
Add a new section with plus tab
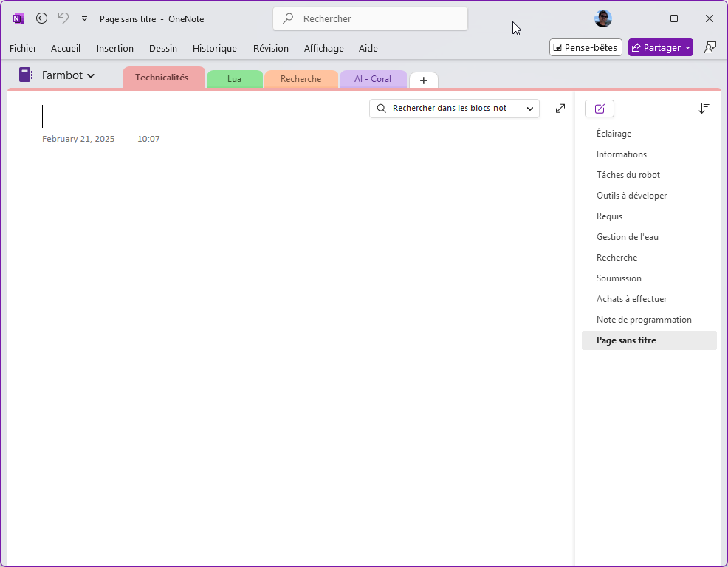pos(423,80)
